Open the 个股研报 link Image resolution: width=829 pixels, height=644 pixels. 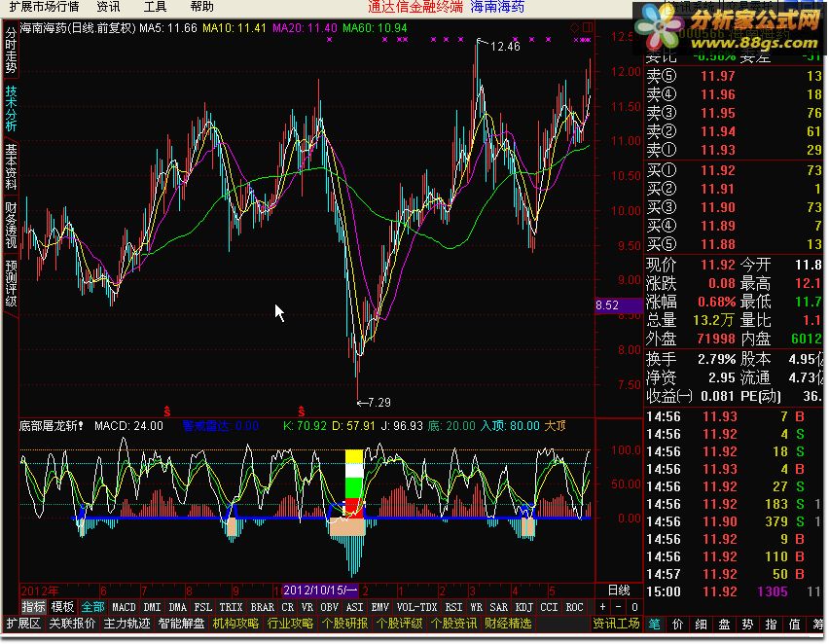[344, 624]
